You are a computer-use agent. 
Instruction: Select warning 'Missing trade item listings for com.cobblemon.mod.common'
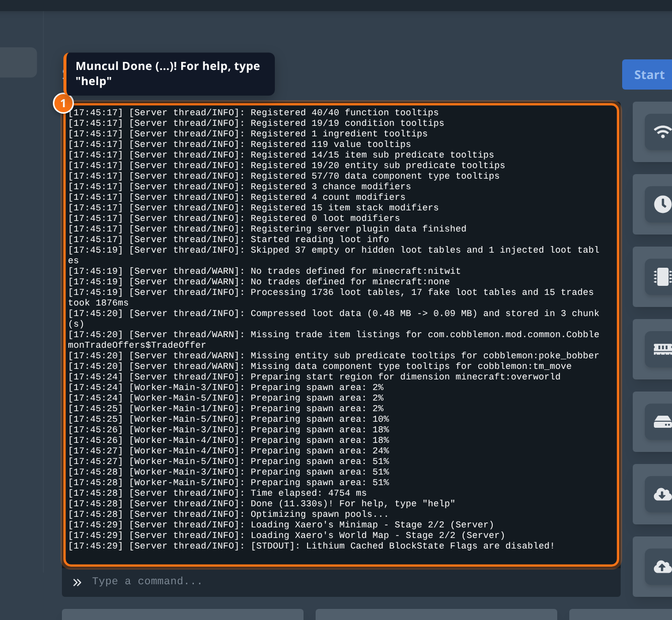[334, 340]
